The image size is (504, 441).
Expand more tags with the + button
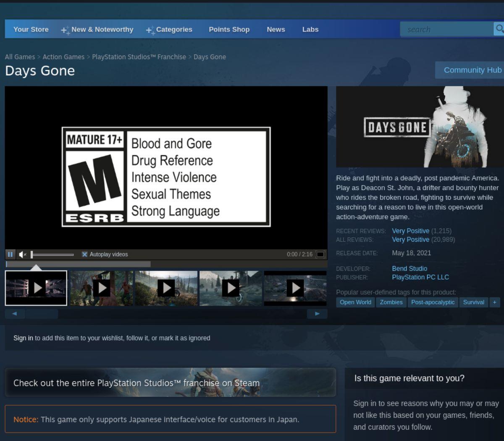495,302
